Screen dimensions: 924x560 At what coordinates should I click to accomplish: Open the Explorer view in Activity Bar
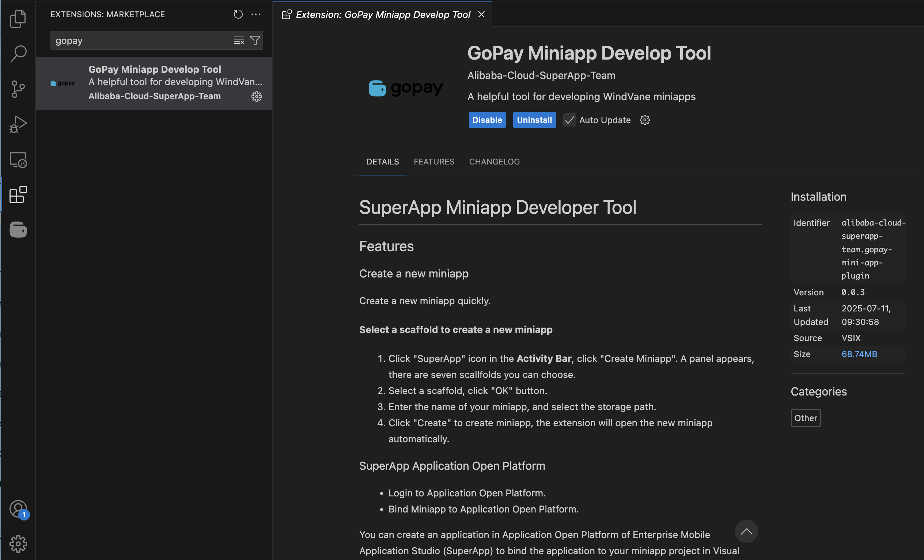[x=18, y=18]
